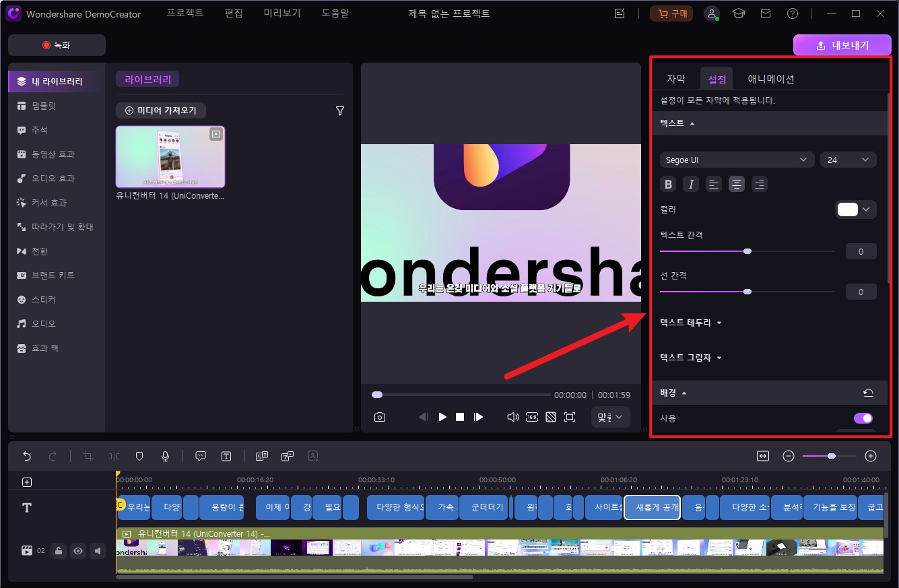The image size is (899, 588).
Task: Open the 편집 menu
Action: (x=234, y=13)
